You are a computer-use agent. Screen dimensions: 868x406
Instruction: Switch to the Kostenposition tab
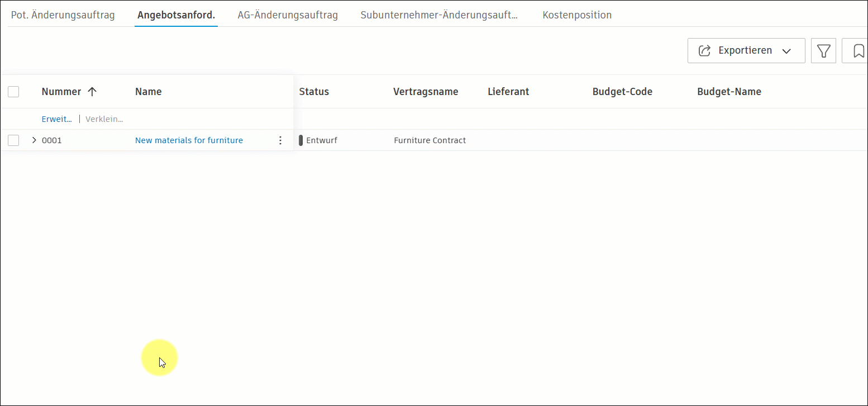577,15
